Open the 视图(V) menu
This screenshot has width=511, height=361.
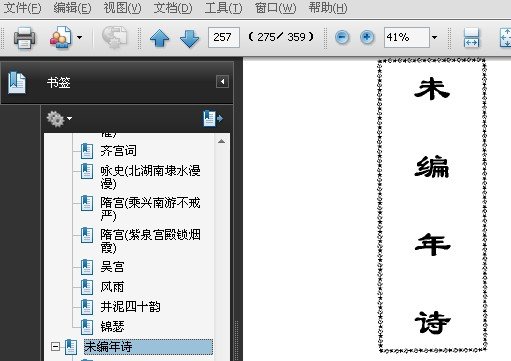pos(122,8)
